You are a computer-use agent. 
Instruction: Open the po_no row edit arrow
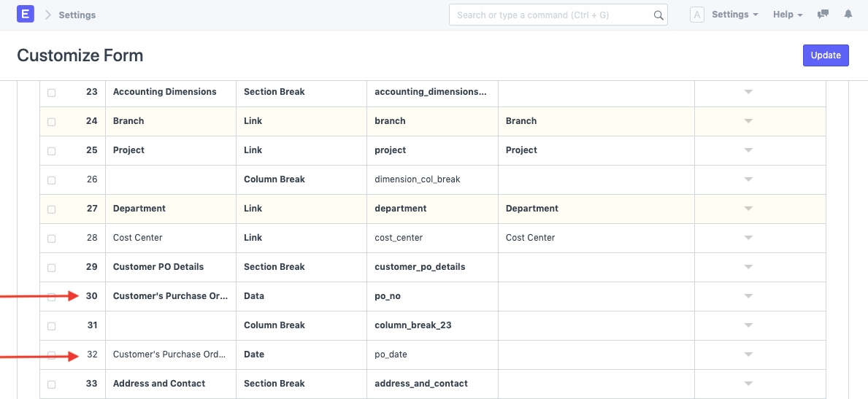click(x=748, y=296)
